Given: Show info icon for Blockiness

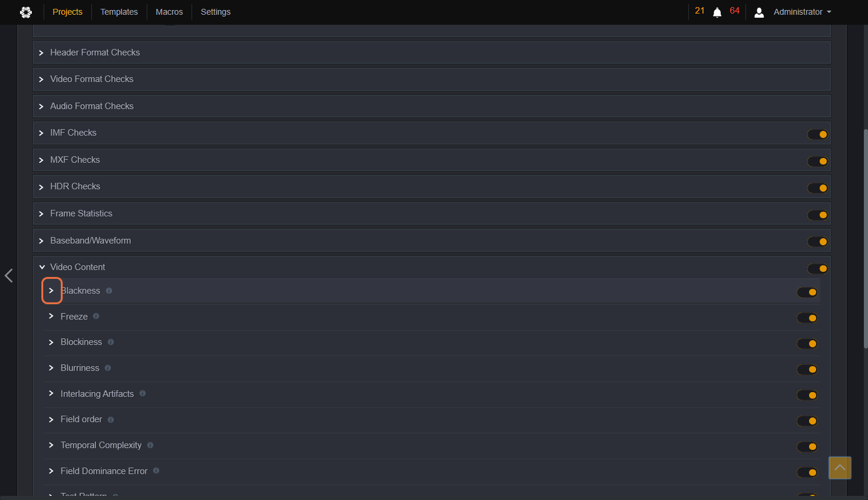Looking at the screenshot, I should click(111, 342).
